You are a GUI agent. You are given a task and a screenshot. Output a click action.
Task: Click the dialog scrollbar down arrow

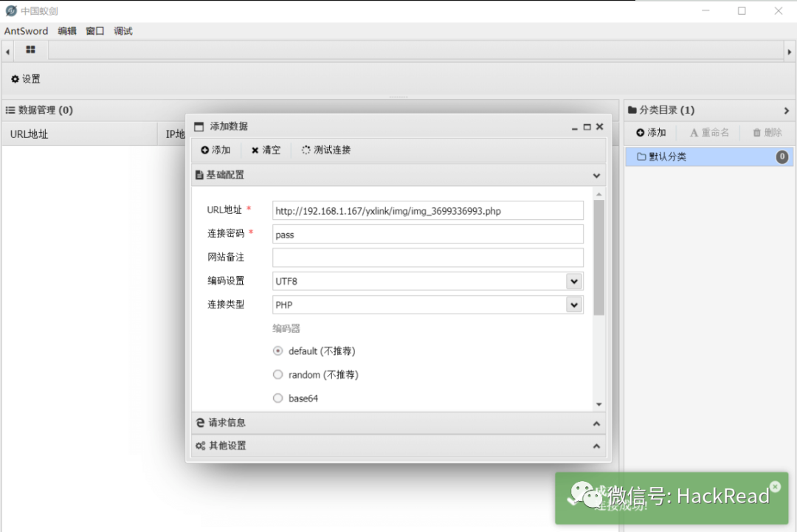point(598,404)
